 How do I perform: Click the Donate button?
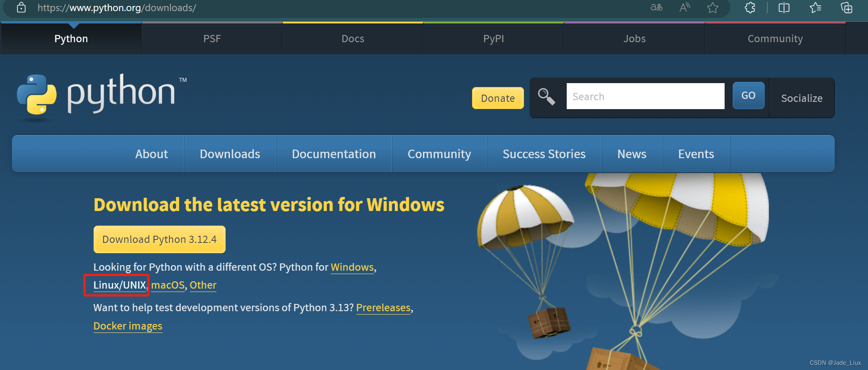click(x=498, y=98)
